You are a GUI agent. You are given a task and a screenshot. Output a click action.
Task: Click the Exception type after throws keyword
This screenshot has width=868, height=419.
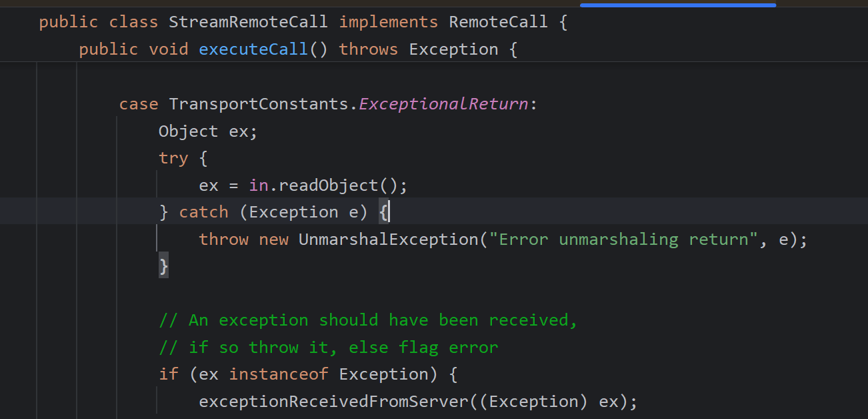coord(453,49)
